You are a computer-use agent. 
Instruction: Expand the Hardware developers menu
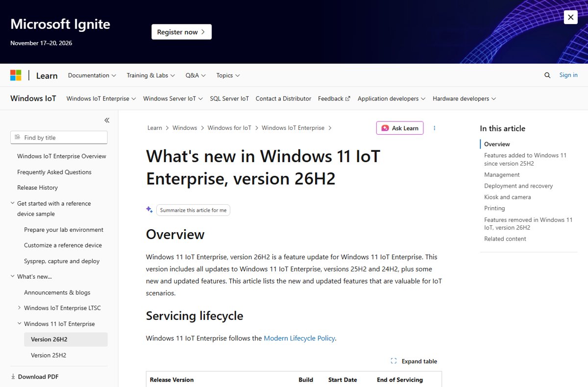464,98
